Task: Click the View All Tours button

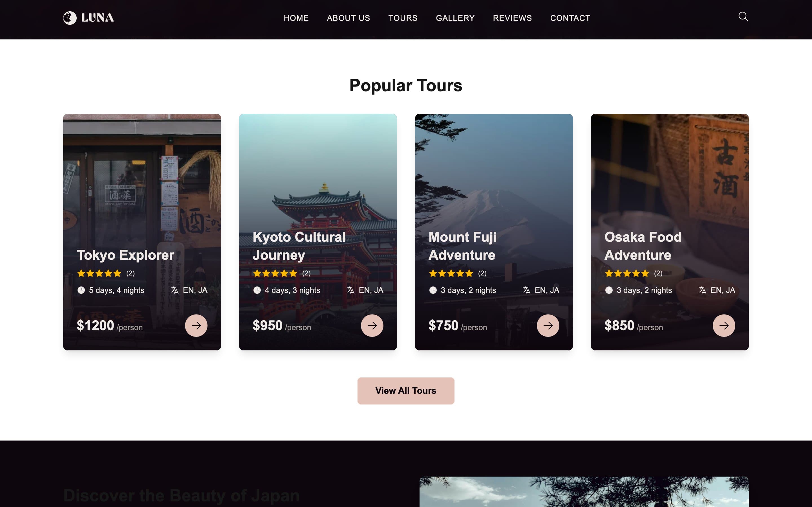Action: pyautogui.click(x=406, y=391)
